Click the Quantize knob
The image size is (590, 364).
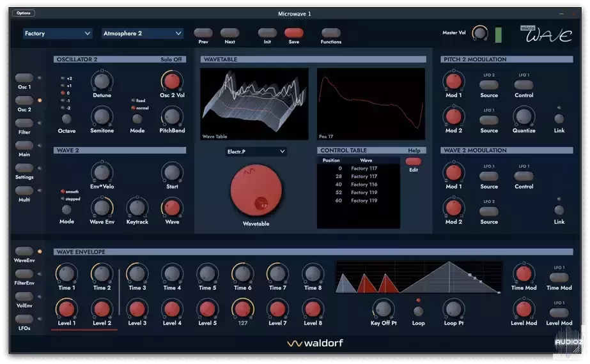(524, 116)
